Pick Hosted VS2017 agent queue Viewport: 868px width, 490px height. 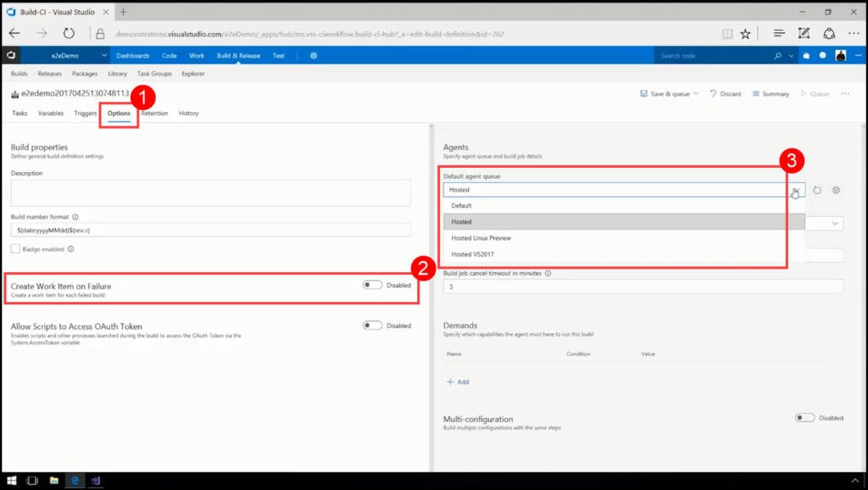(x=624, y=254)
